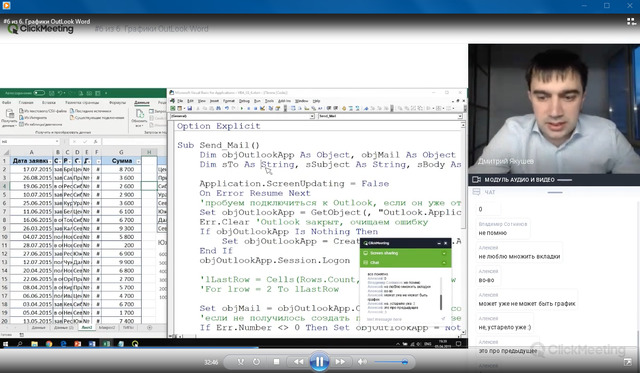Adjust the volume slider in the player

pyautogui.click(x=391, y=362)
